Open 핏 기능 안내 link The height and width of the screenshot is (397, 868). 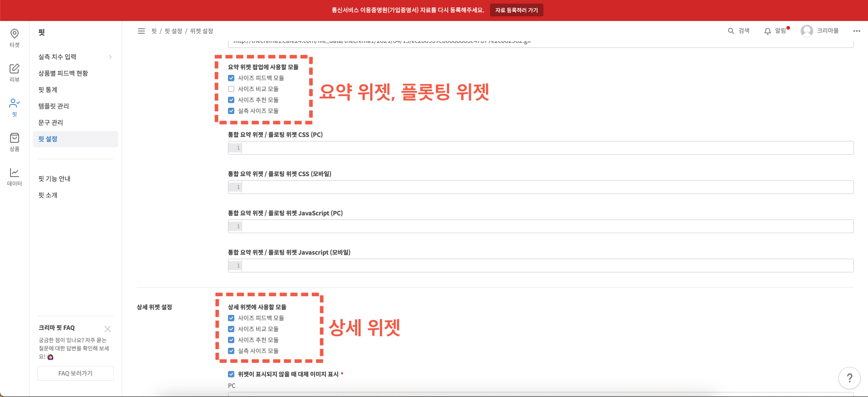coord(54,179)
